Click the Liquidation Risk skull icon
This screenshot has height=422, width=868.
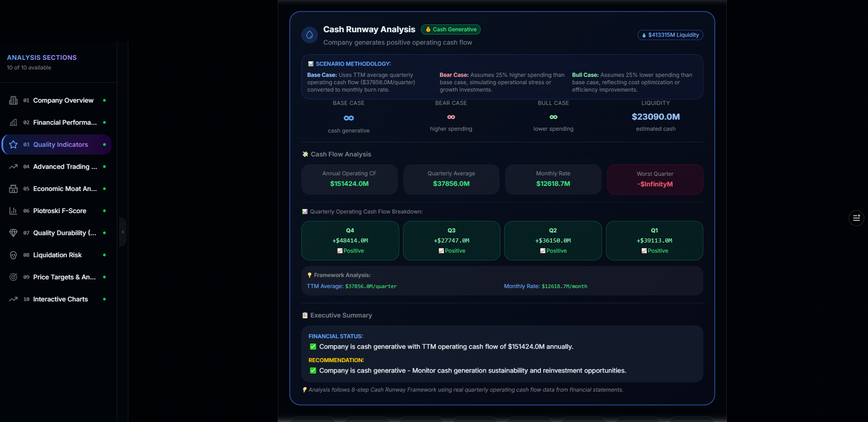pyautogui.click(x=13, y=255)
